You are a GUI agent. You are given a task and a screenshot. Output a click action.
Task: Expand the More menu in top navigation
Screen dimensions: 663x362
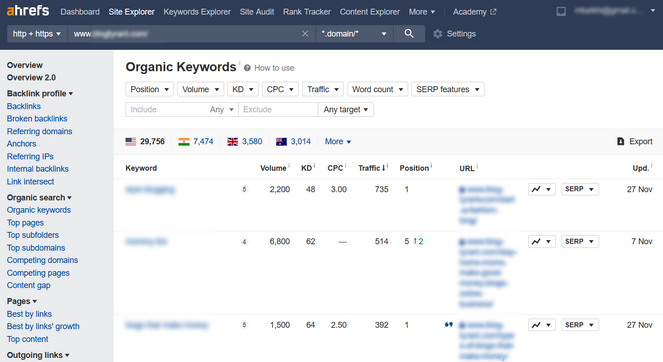[x=422, y=12]
